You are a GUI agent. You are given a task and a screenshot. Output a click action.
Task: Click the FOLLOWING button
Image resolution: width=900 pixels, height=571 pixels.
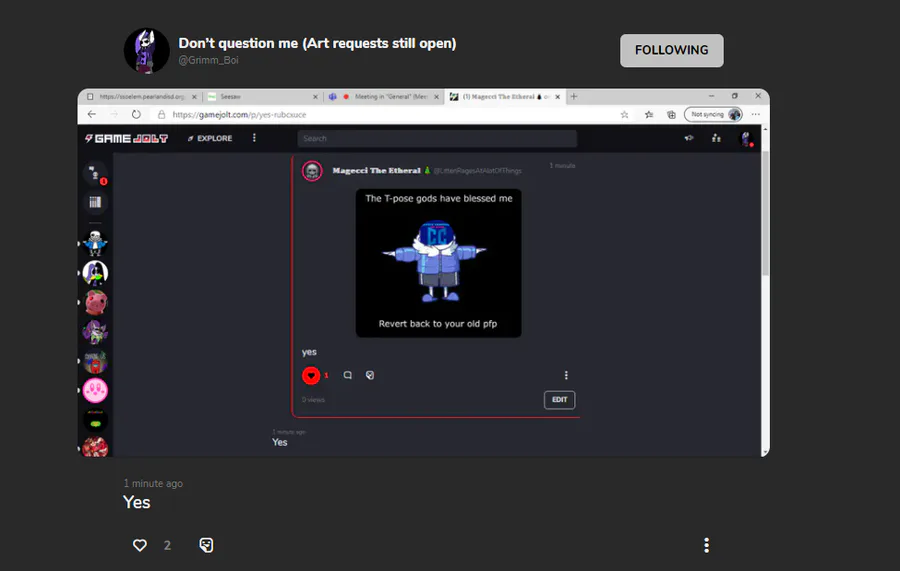[x=672, y=51]
